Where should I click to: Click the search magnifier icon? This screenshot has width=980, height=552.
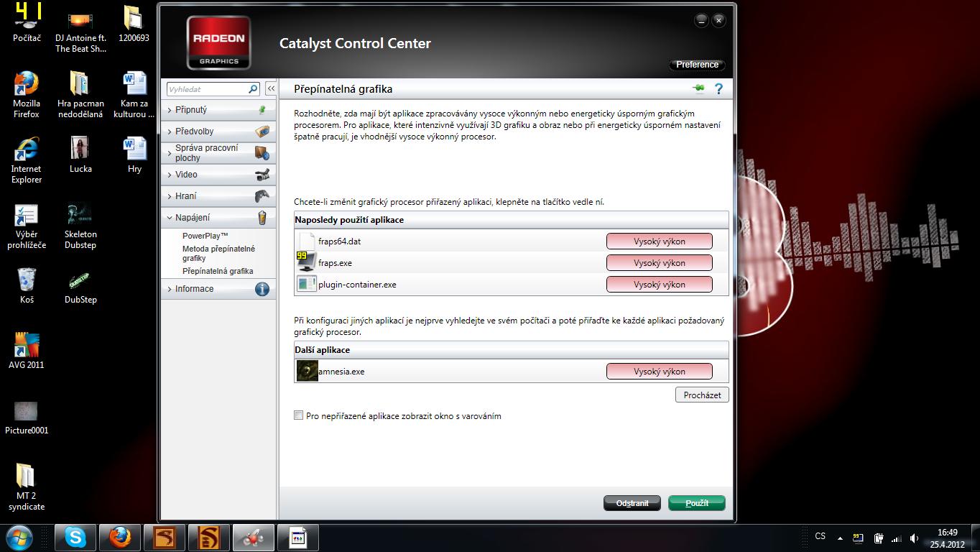pos(253,89)
